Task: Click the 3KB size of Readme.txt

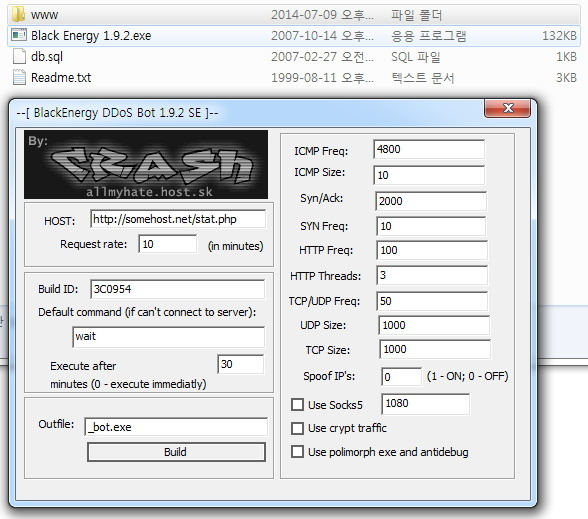Action: (x=566, y=78)
